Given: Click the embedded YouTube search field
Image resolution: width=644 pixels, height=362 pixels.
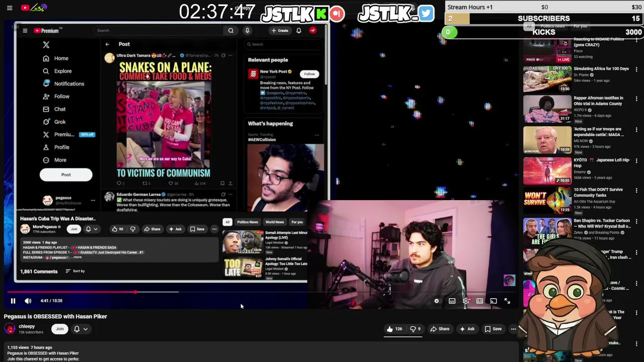Looking at the screenshot, I should coord(158,30).
